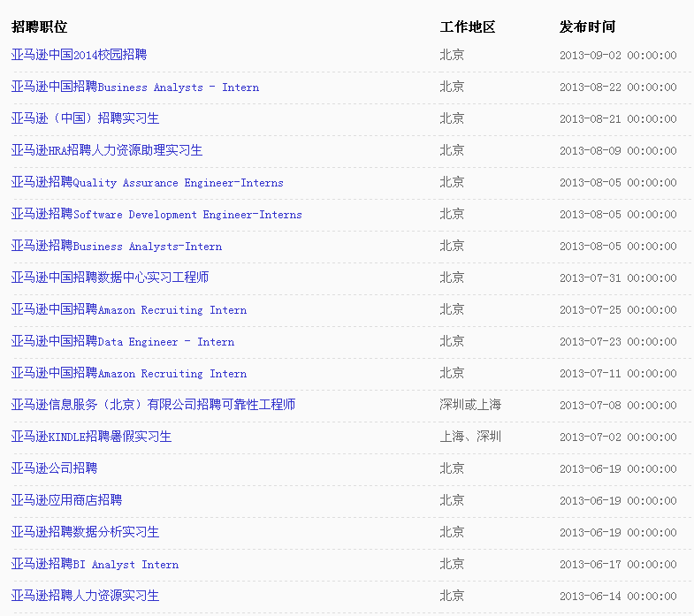Open 亚马逊中国招聘数据中心实习工程师 posting
Image resolution: width=694 pixels, height=616 pixels.
click(x=110, y=278)
